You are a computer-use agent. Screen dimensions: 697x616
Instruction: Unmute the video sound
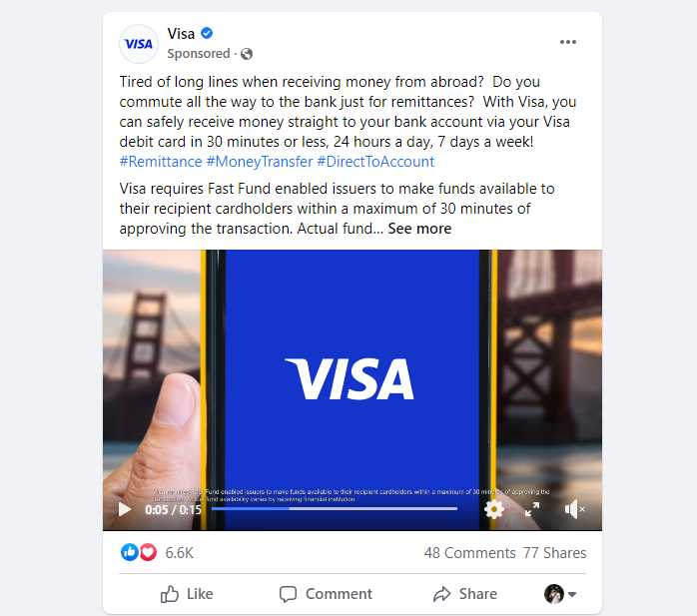pos(574,509)
